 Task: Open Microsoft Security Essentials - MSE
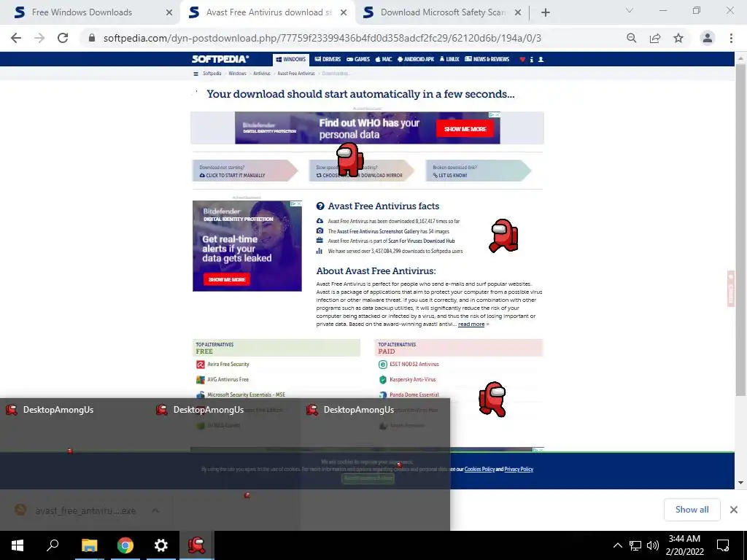[x=246, y=394]
